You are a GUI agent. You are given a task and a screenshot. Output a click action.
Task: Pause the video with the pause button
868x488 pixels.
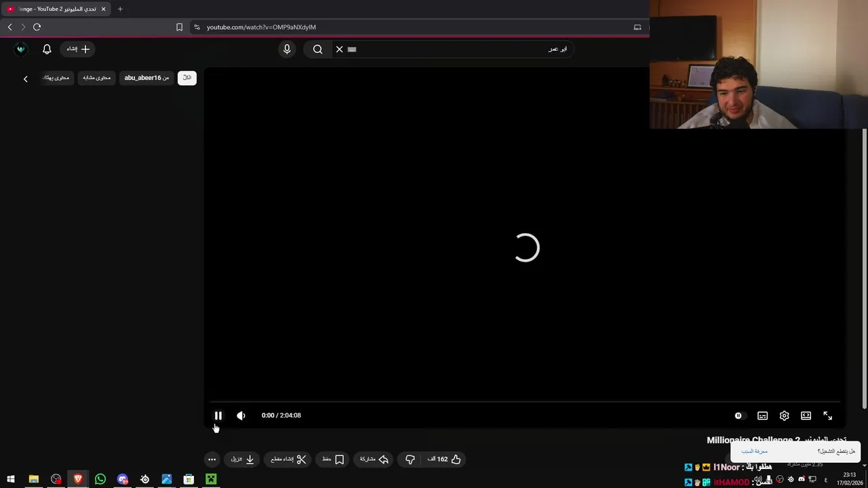point(218,415)
